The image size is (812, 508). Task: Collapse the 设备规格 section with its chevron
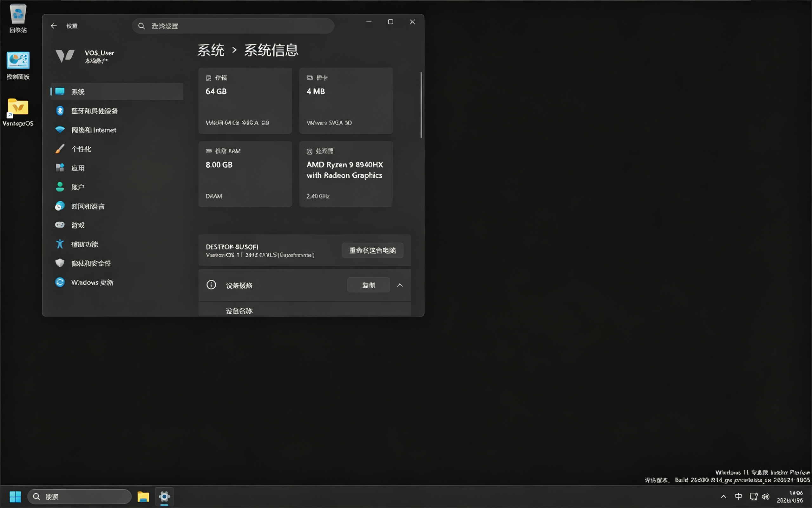point(400,285)
